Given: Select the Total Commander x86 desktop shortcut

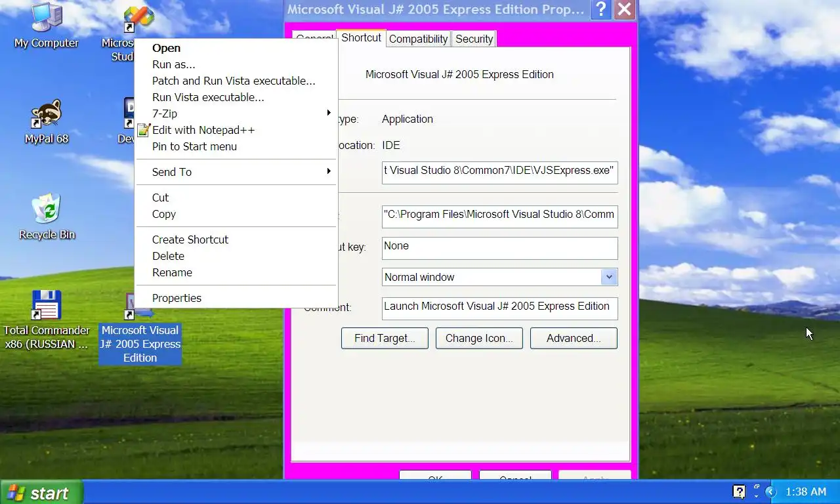Looking at the screenshot, I should [47, 320].
